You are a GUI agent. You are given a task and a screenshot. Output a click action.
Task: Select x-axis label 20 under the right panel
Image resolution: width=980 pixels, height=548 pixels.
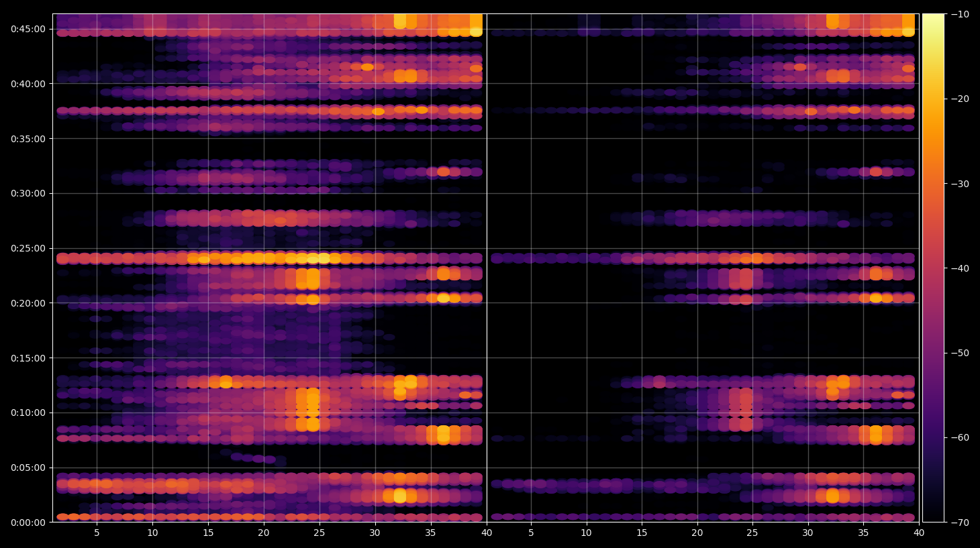[697, 533]
